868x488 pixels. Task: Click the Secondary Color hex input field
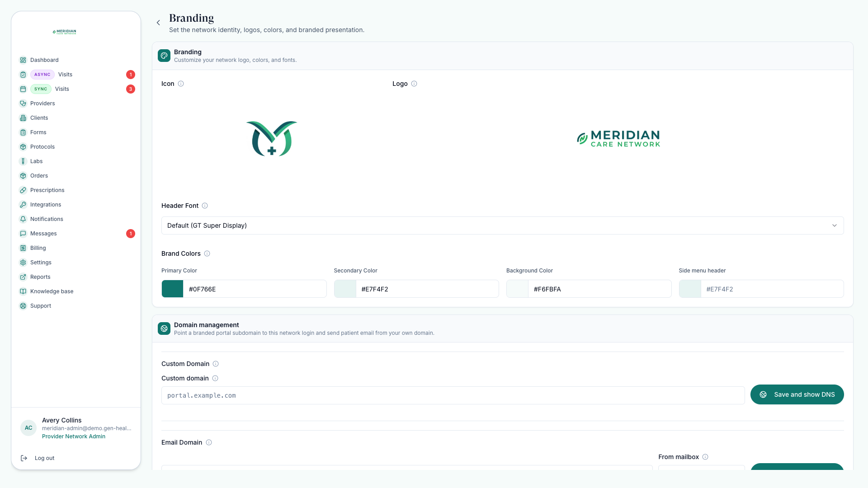point(427,289)
